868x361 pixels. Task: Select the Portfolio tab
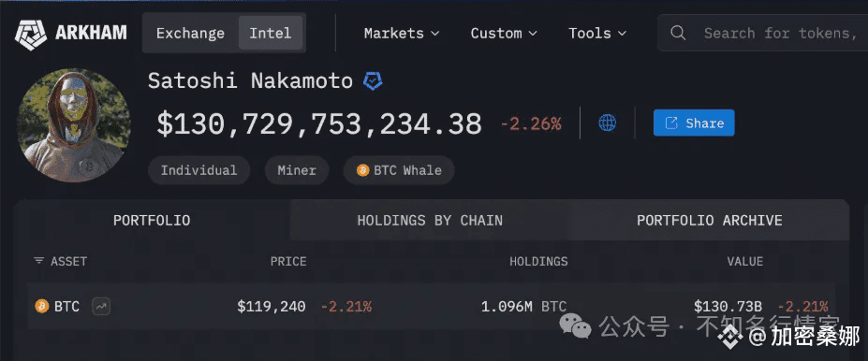tap(152, 221)
